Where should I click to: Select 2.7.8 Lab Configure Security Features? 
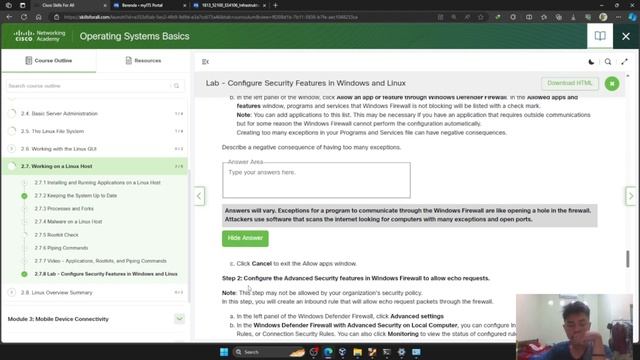point(106,274)
